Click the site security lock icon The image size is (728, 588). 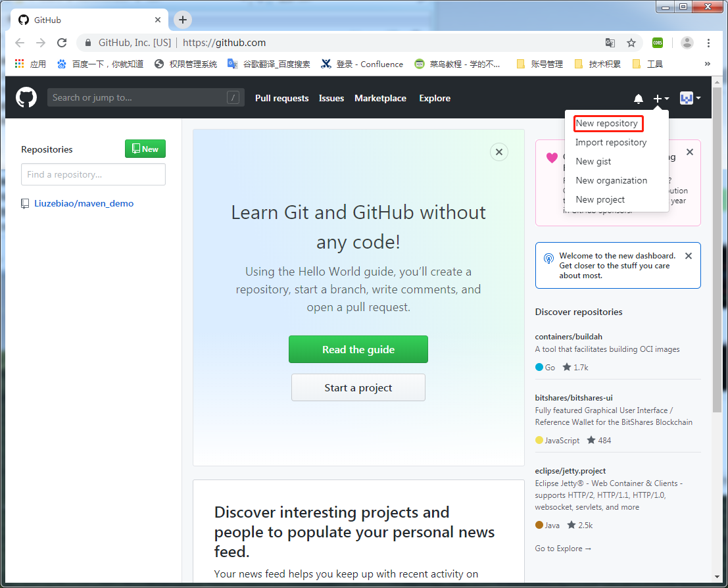tap(87, 43)
